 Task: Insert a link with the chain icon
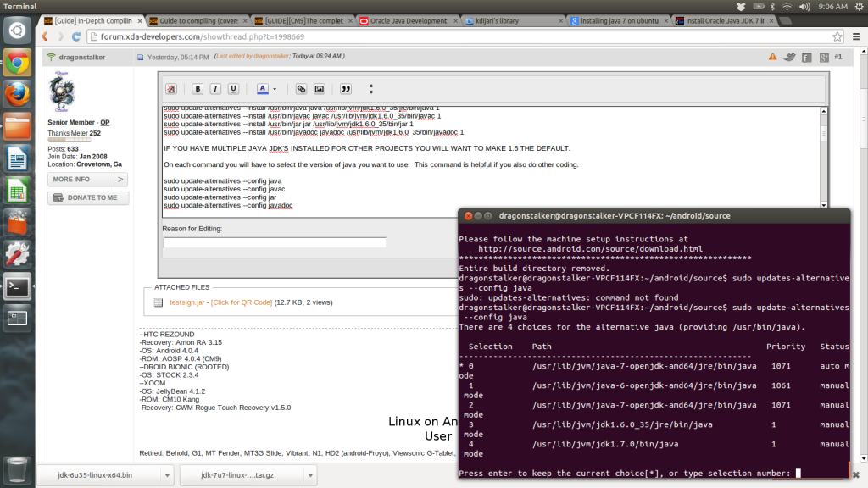coord(301,89)
